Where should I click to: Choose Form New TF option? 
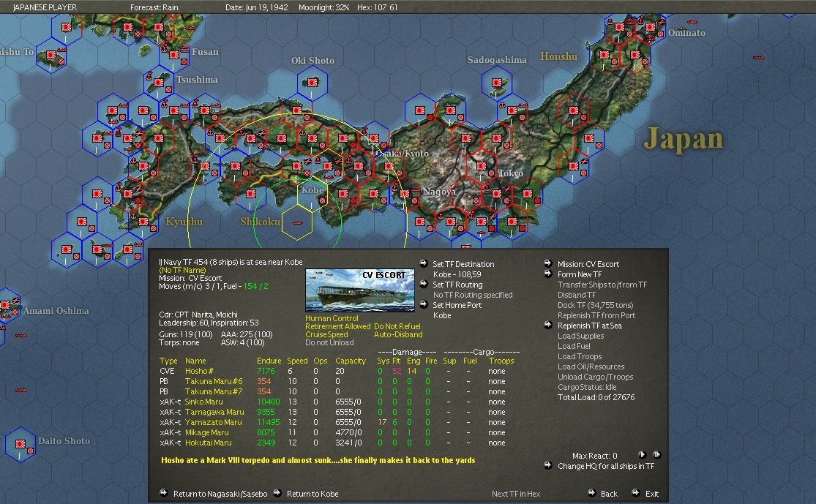point(579,274)
